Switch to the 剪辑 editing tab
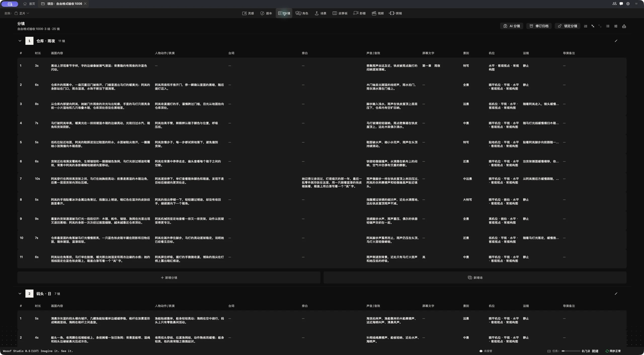The width and height of the screenshot is (644, 355). (395, 13)
